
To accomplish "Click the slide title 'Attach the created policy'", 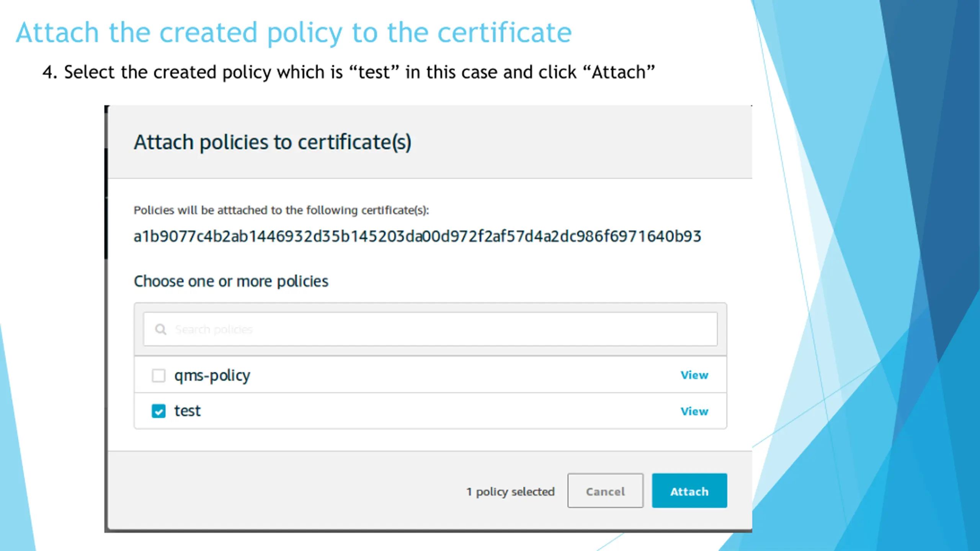I will [x=294, y=33].
